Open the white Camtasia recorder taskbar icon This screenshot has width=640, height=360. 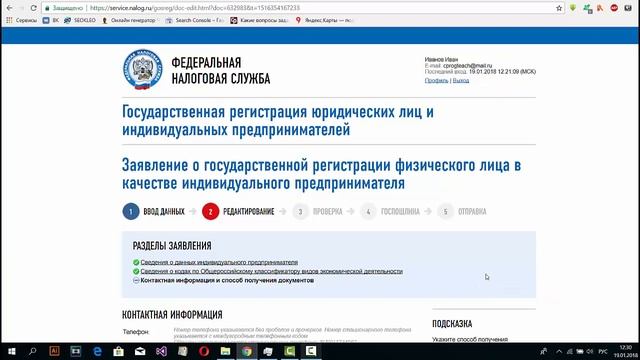pos(311,351)
